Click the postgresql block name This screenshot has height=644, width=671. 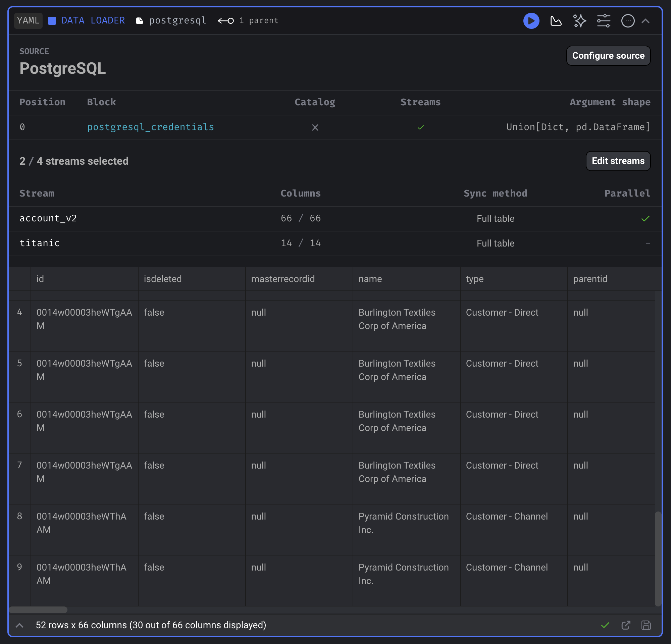coord(177,20)
